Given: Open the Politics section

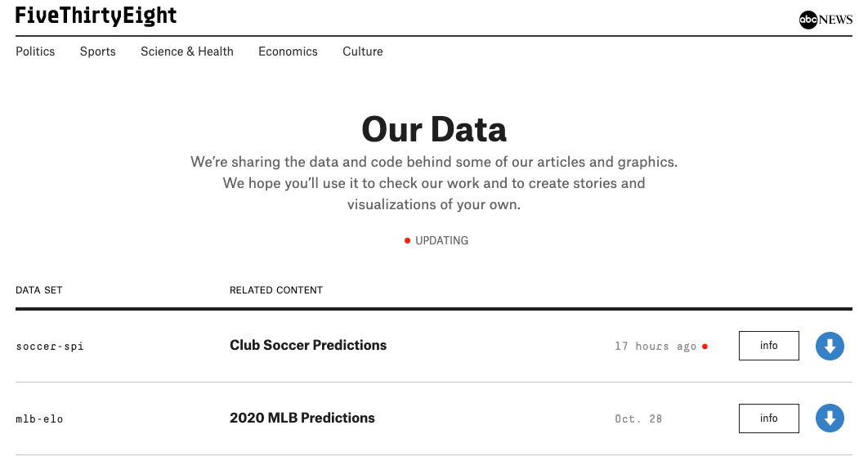Looking at the screenshot, I should [x=35, y=51].
